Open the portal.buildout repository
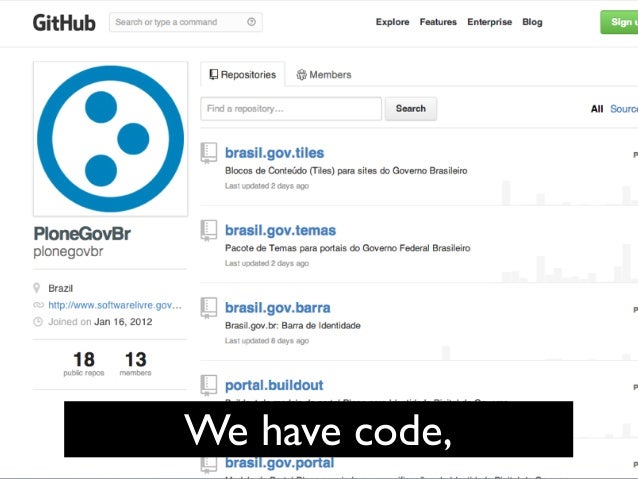The width and height of the screenshot is (638, 479). coord(274,385)
